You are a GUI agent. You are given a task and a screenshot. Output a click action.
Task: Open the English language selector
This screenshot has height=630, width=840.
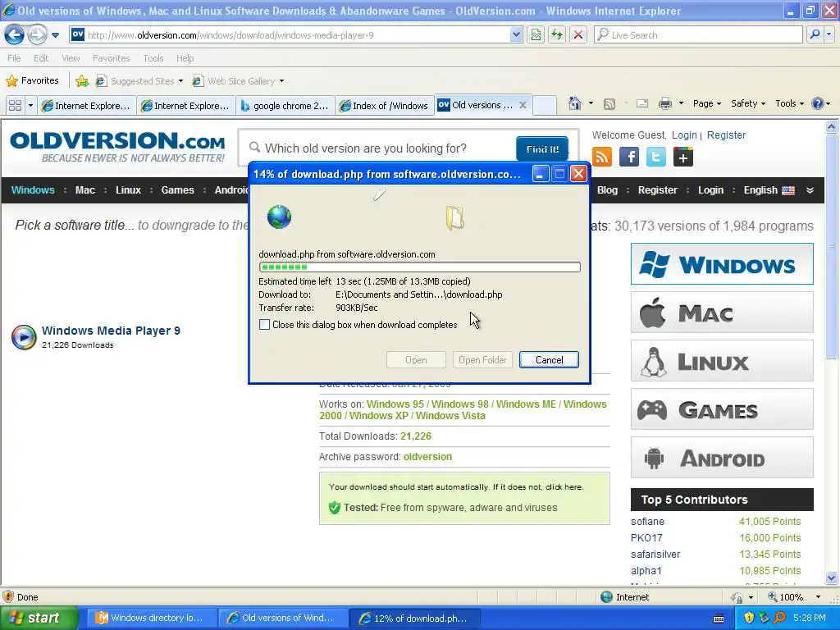point(769,190)
